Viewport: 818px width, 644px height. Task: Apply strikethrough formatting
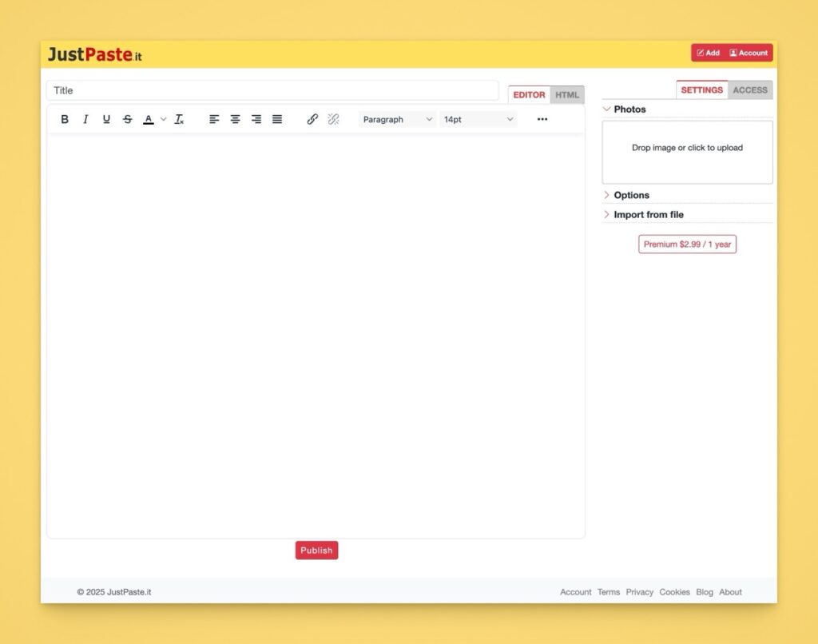tap(127, 119)
